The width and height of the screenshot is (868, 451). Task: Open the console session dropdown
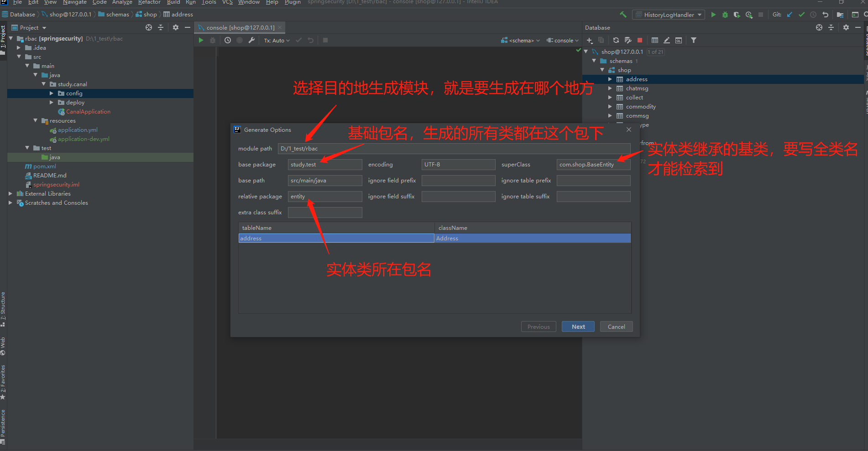click(x=563, y=41)
